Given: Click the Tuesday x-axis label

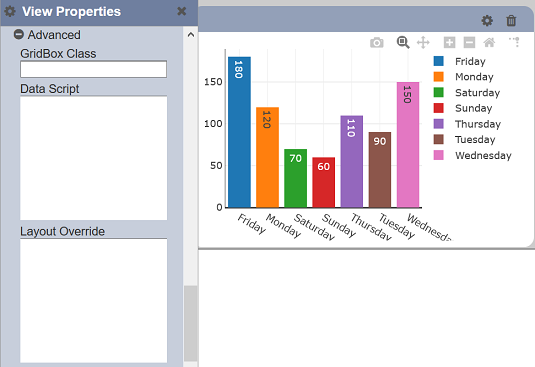Looking at the screenshot, I should 397,226.
